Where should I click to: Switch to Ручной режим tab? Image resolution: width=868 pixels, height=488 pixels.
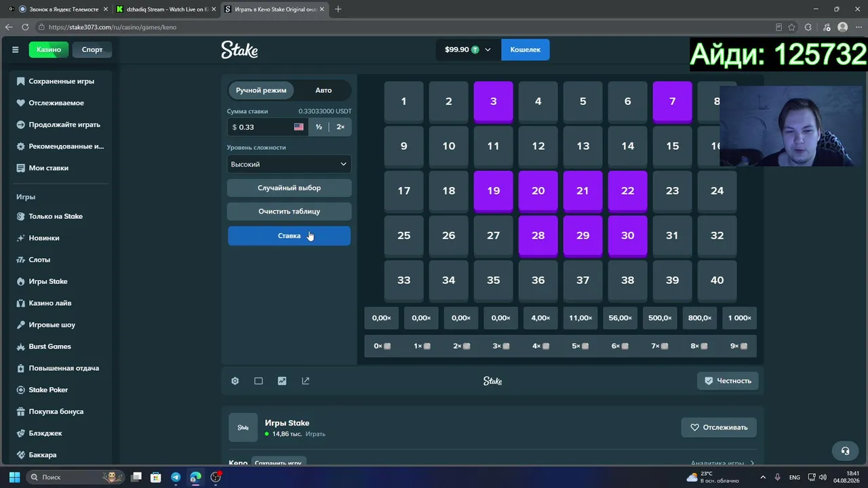click(261, 90)
